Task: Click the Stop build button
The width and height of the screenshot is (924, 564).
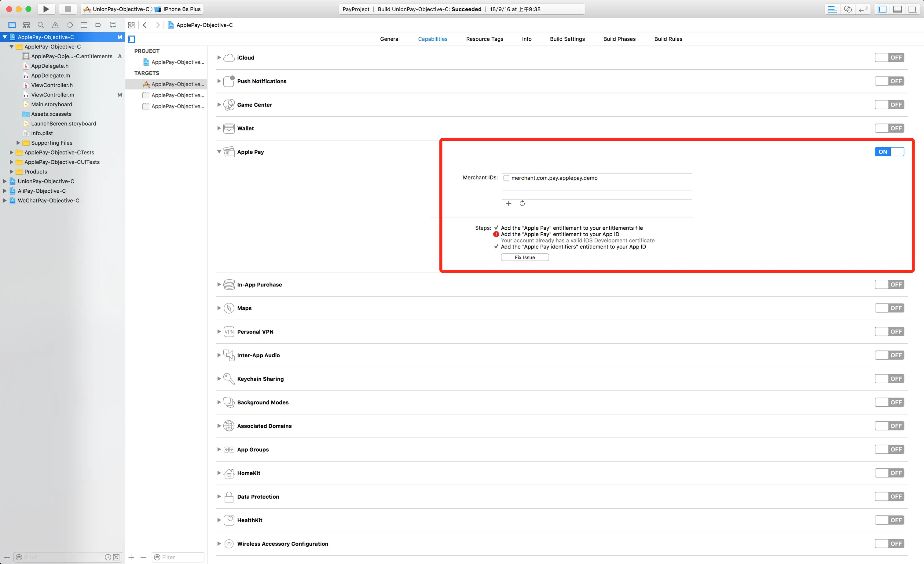Action: tap(68, 9)
